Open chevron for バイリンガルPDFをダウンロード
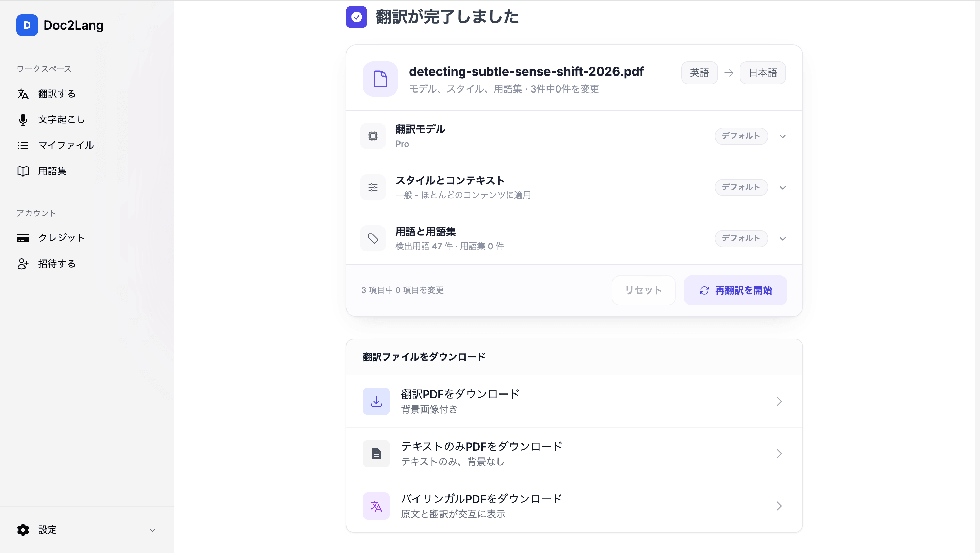Image resolution: width=980 pixels, height=553 pixels. click(779, 506)
